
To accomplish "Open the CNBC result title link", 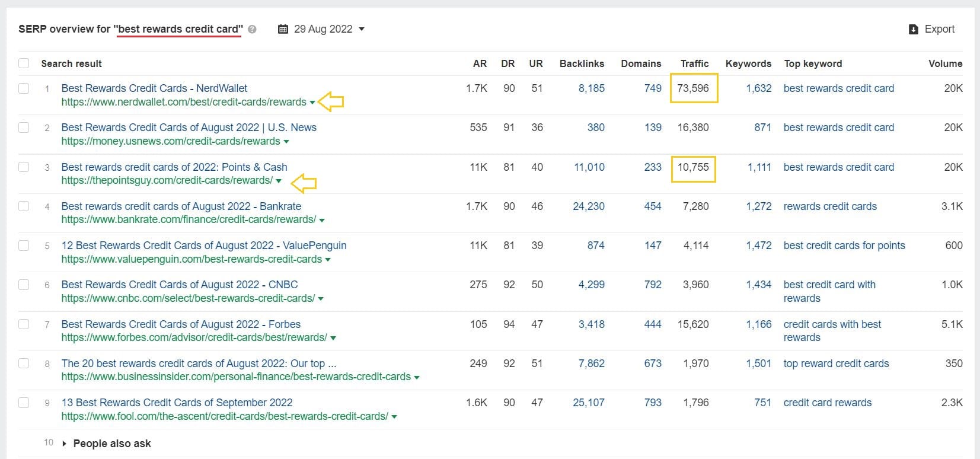I will 180,285.
